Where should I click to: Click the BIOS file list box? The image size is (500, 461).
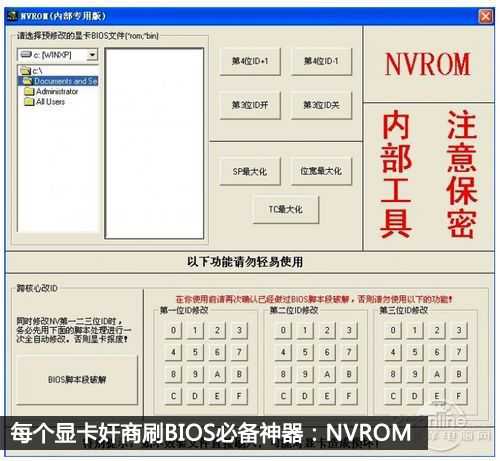tap(154, 143)
